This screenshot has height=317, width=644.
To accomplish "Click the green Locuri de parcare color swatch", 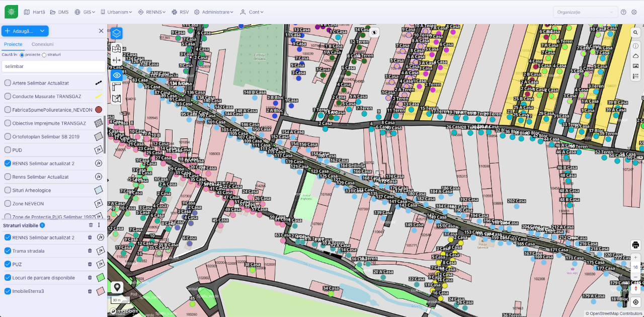I will pos(100,277).
